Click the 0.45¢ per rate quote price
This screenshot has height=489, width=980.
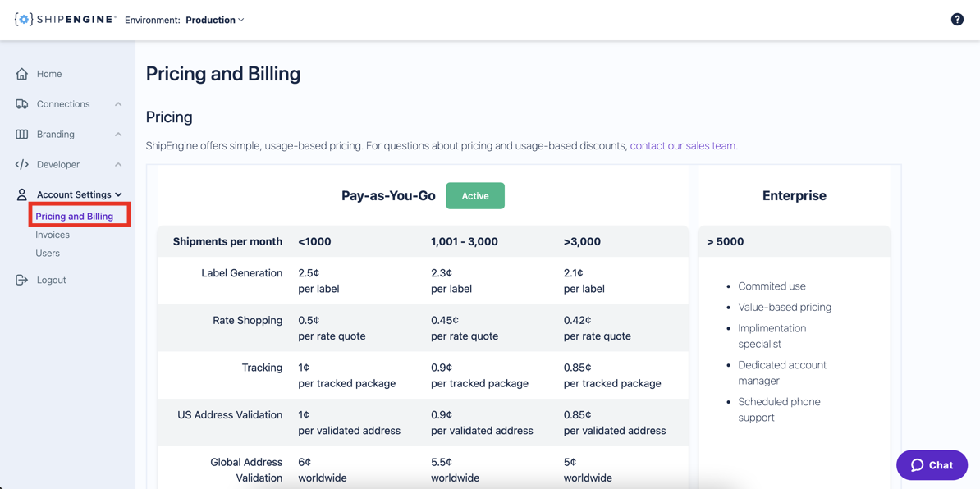click(465, 328)
